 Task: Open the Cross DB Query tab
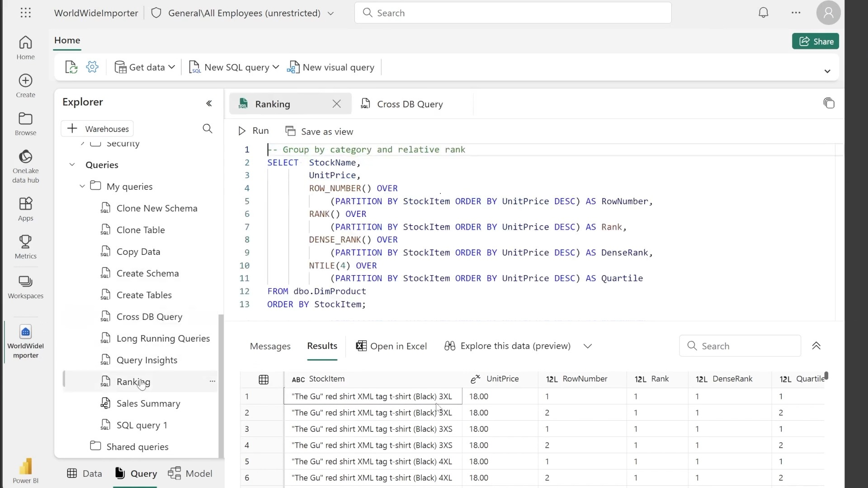[x=409, y=104]
